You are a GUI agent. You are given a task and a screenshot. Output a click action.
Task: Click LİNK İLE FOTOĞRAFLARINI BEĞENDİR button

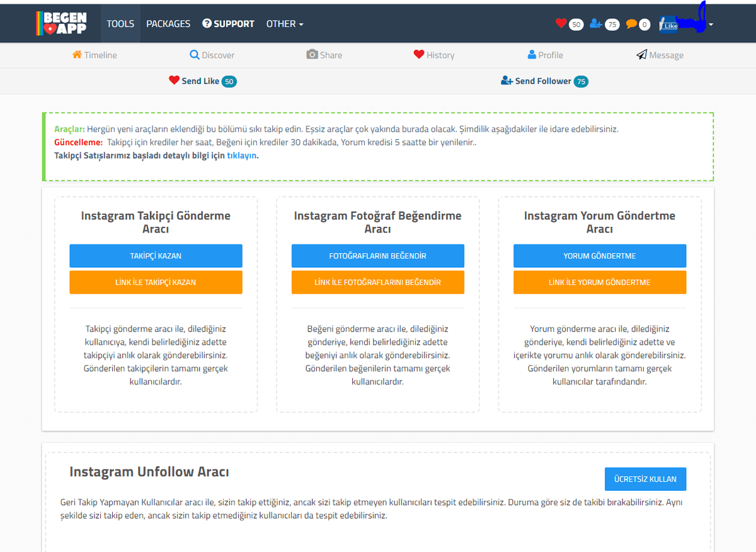click(x=378, y=282)
